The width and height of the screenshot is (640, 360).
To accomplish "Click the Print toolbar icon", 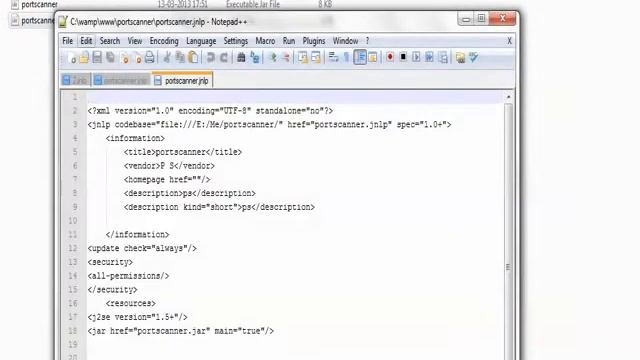I will (x=150, y=58).
